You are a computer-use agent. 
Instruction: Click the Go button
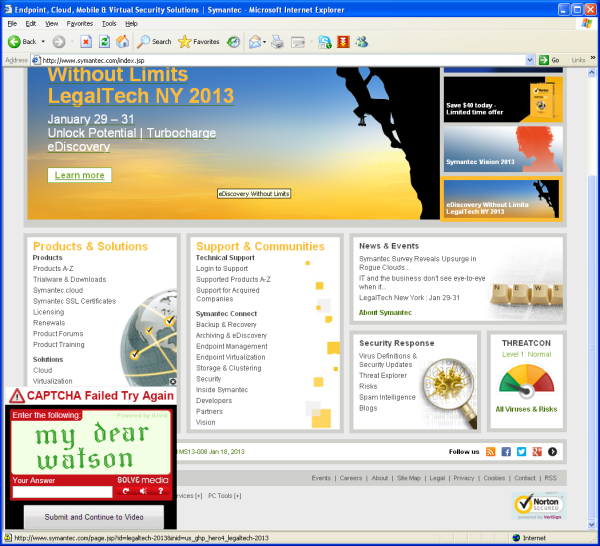549,60
